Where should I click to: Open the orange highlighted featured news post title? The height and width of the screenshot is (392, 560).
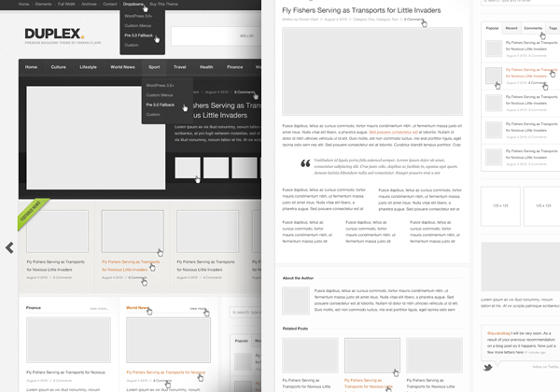click(131, 266)
